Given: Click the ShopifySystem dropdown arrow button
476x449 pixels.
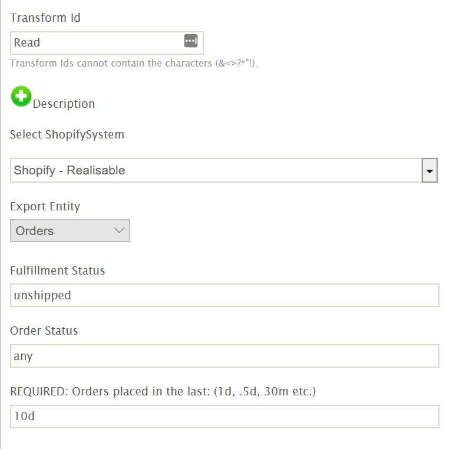Looking at the screenshot, I should click(429, 170).
